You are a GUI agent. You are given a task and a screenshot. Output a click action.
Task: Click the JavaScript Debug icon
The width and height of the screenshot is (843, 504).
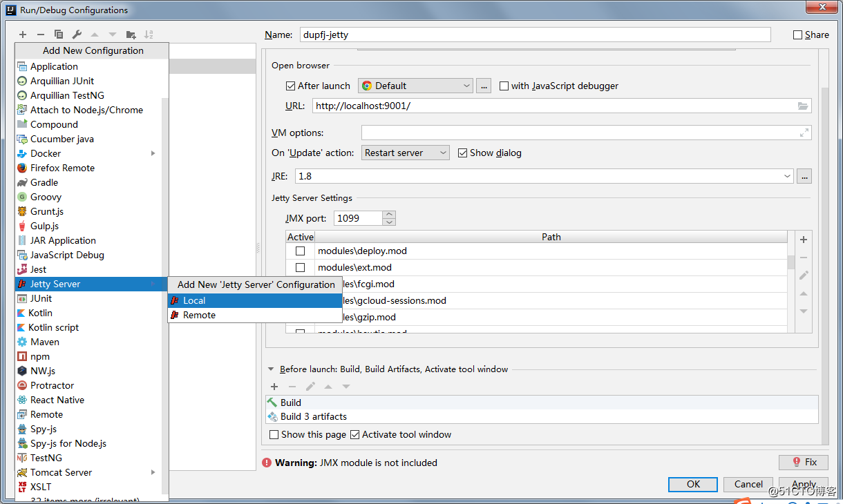point(22,255)
